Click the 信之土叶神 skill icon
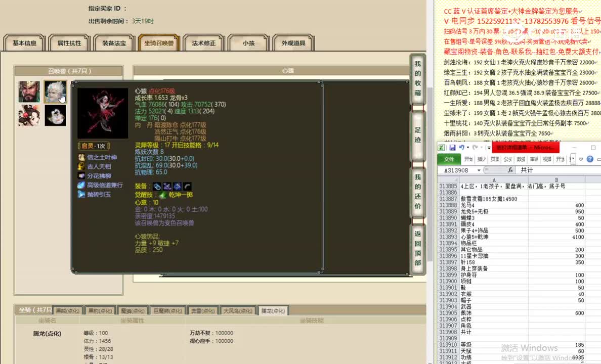Screen dimensions: 601x364 (x=81, y=157)
